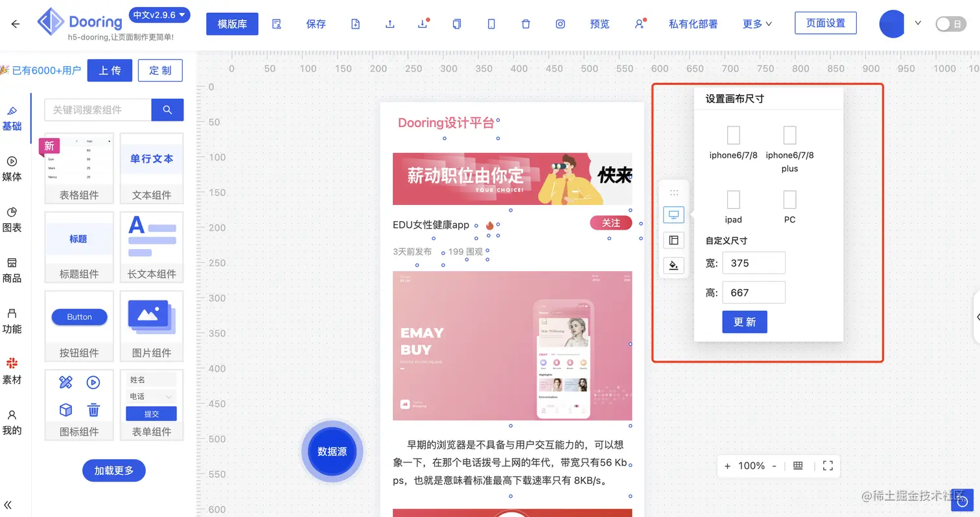Select the 素材 materials tab
Viewport: 980px width, 517px height.
(12, 372)
